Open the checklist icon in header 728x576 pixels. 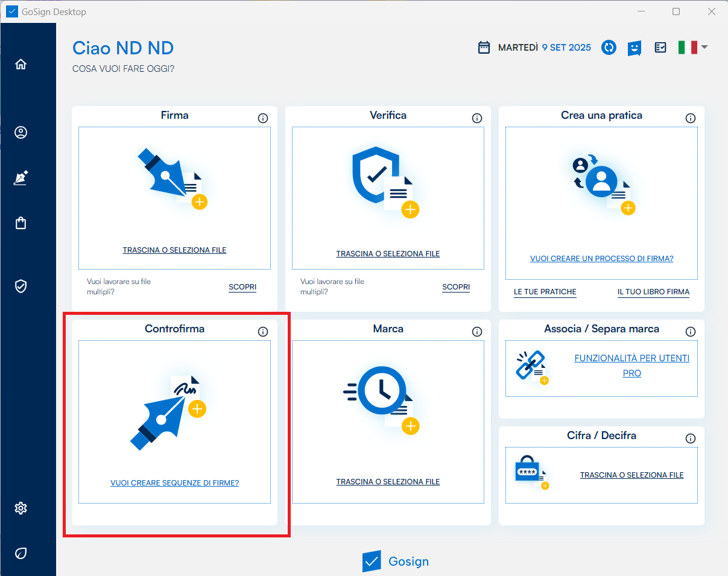(x=660, y=48)
